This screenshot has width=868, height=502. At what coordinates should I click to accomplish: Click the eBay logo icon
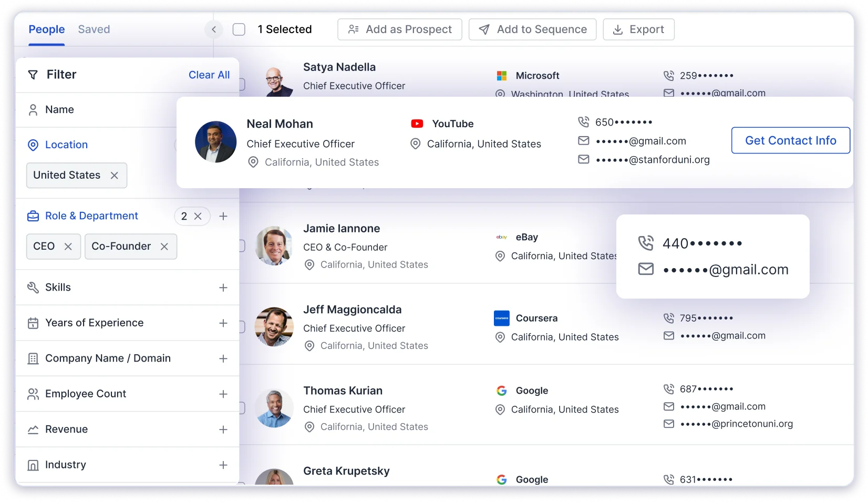tap(502, 237)
